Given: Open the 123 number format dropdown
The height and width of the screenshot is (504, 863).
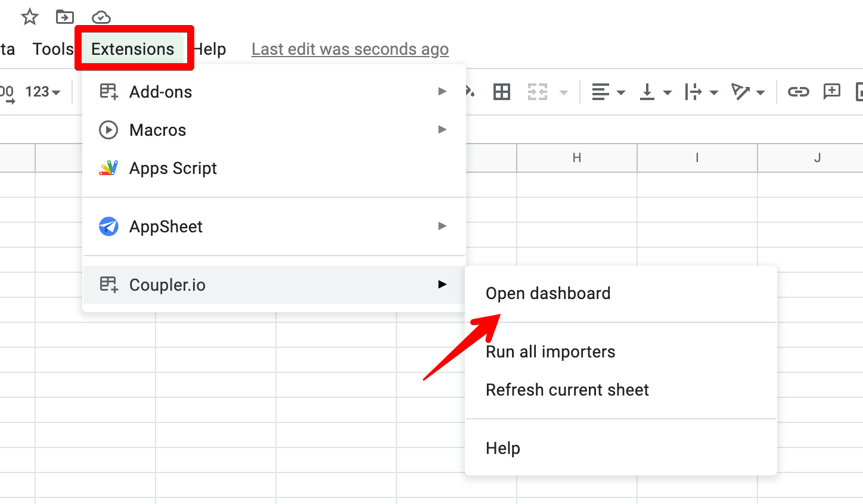Looking at the screenshot, I should coord(43,92).
